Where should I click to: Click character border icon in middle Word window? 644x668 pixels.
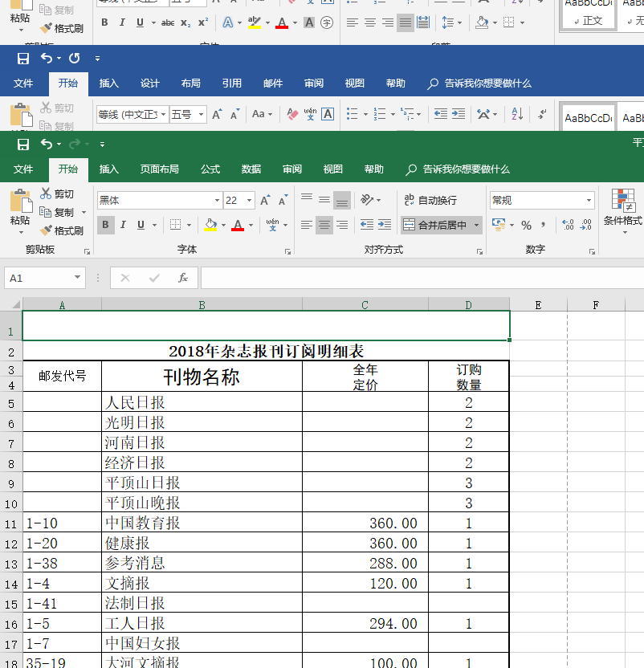click(x=328, y=114)
